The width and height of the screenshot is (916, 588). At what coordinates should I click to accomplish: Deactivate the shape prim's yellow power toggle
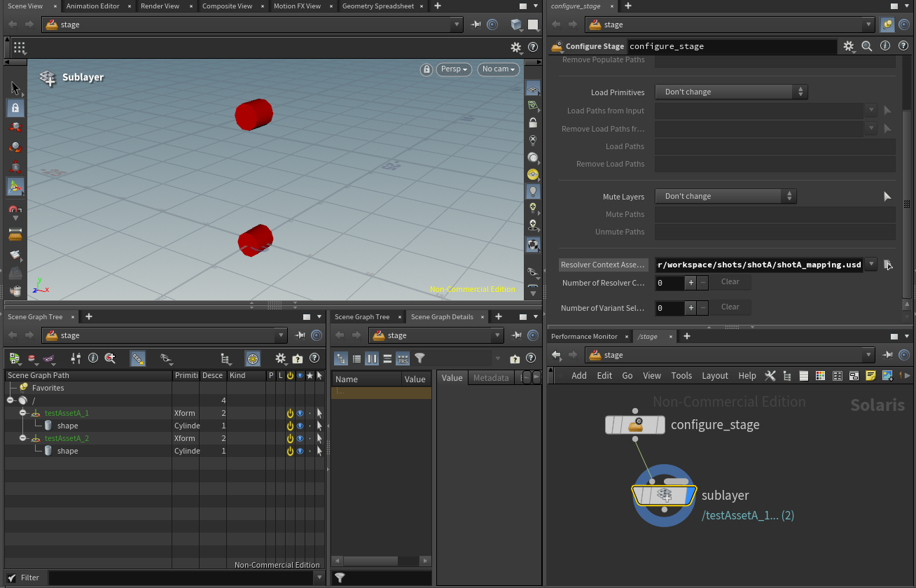click(x=290, y=425)
